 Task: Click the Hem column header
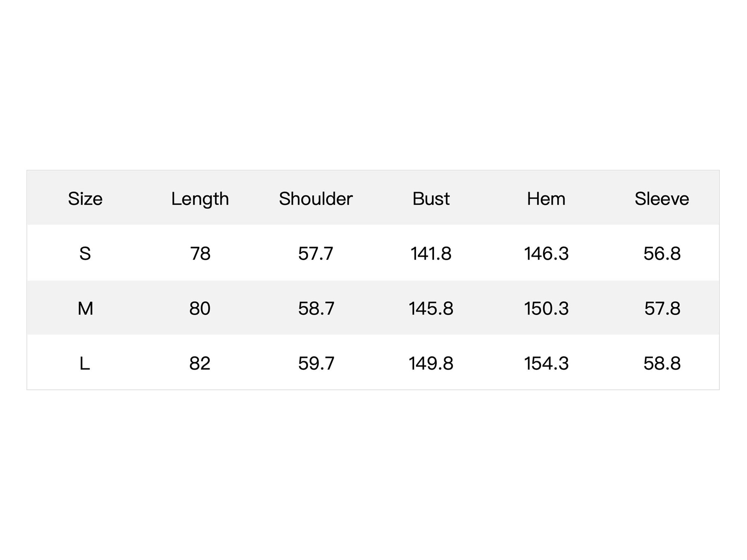tap(546, 199)
